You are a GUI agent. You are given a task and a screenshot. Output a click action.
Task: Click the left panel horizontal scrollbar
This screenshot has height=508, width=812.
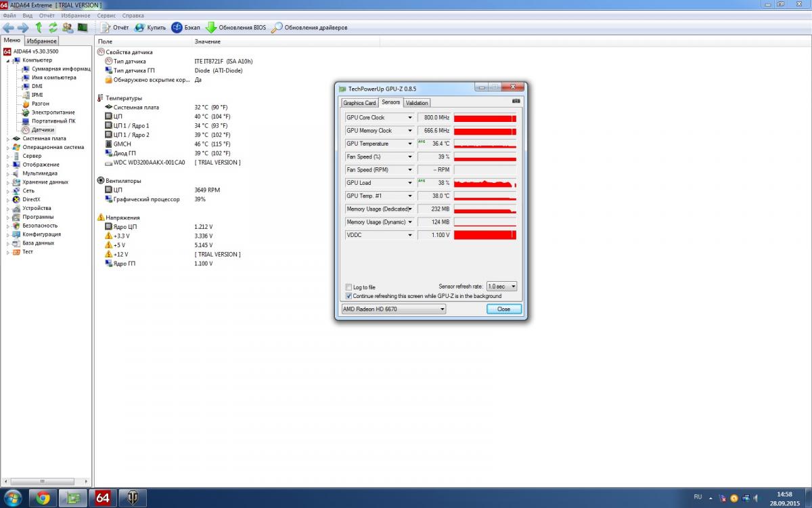[46, 482]
